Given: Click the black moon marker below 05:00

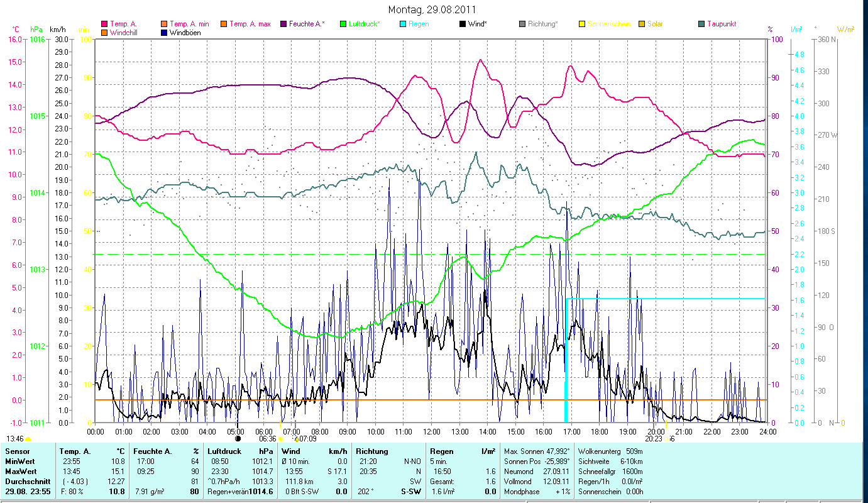Looking at the screenshot, I should point(238,438).
